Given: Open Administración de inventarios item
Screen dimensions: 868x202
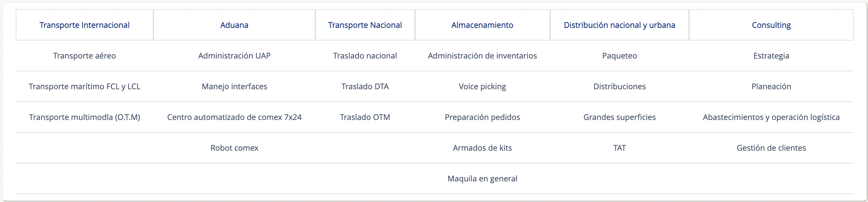Looking at the screenshot, I should point(482,56).
